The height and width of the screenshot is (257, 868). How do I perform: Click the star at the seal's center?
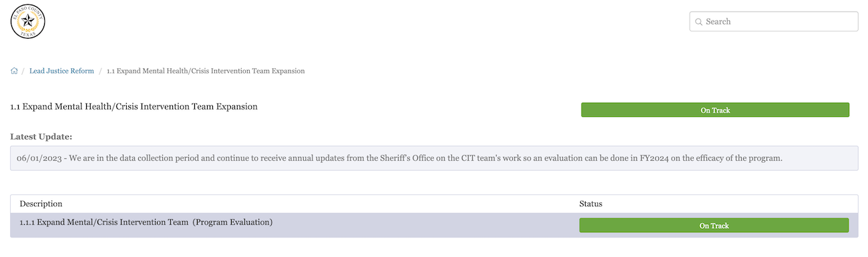tap(28, 21)
